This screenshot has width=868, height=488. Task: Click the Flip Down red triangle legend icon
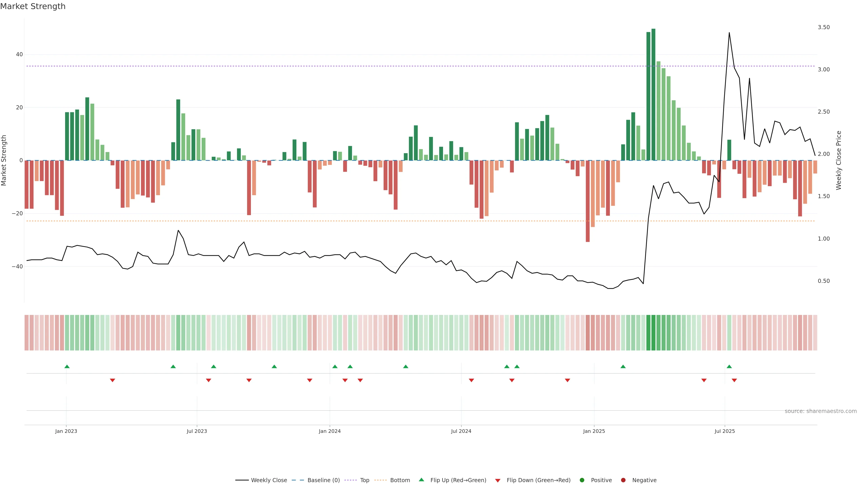click(x=497, y=481)
